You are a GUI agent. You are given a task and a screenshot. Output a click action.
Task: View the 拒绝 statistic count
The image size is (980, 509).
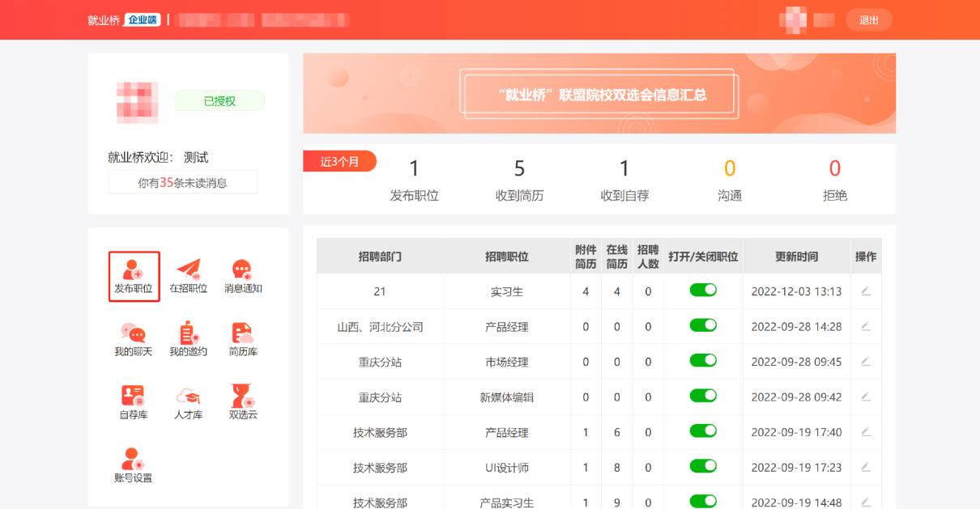[x=835, y=168]
